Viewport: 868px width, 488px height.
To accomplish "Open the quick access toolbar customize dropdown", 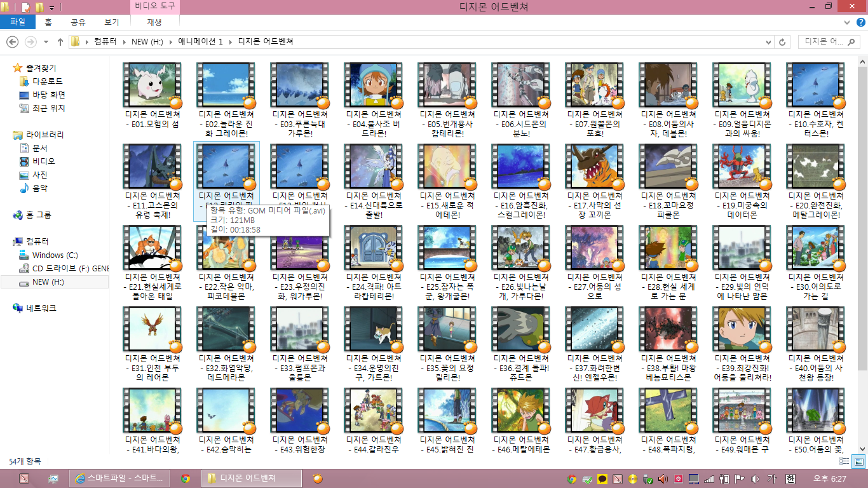I will pos(51,8).
